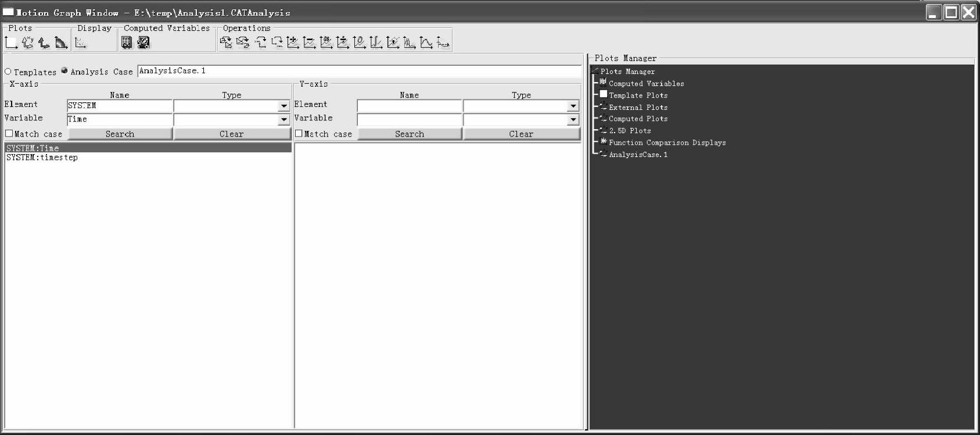Click the pencil-edit icon in Computed Variables
Image resolution: width=980 pixels, height=435 pixels.
point(143,42)
